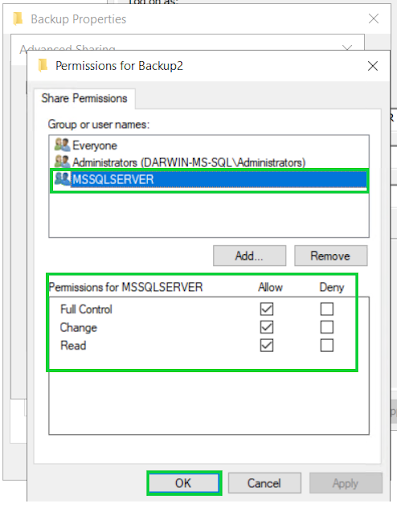The height and width of the screenshot is (512, 397).
Task: Click the Administrators group icon
Action: pos(62,162)
